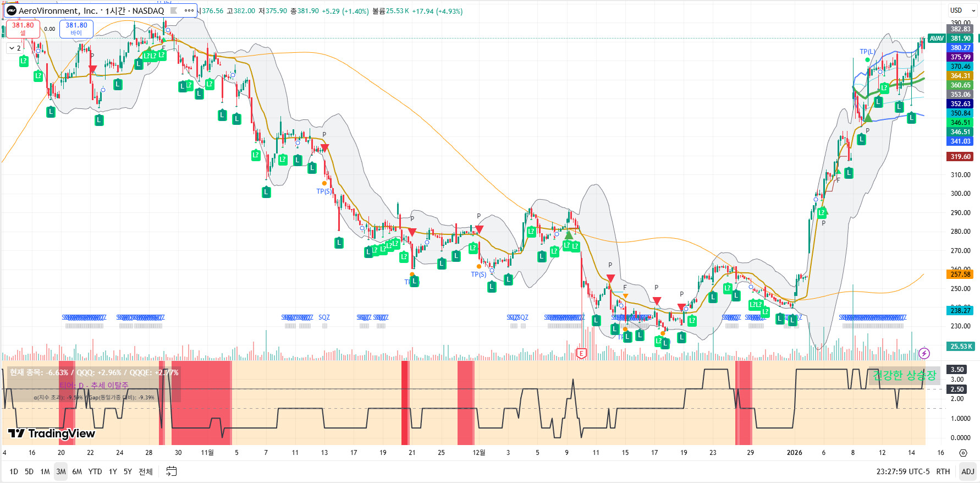980x483 pixels.
Task: Click the gold 364.31 price label
Action: 961,76
